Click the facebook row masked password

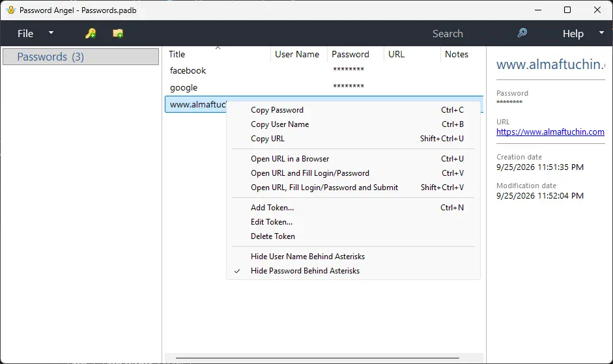click(x=349, y=70)
